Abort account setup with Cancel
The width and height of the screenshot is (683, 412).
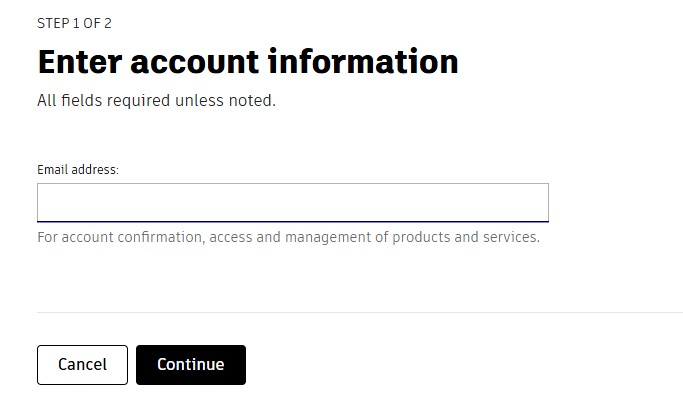point(82,365)
